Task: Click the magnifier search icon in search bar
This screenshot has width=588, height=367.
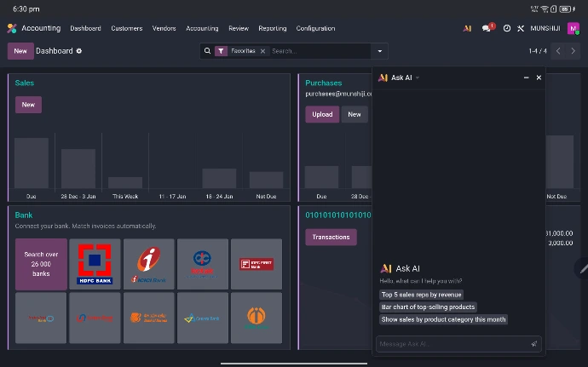Action: coord(207,51)
